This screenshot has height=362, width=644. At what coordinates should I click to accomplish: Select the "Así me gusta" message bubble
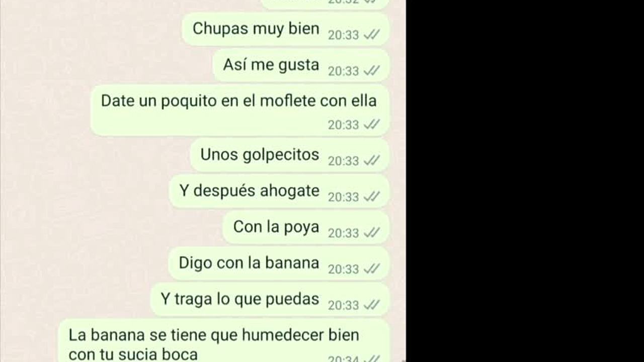pyautogui.click(x=301, y=65)
